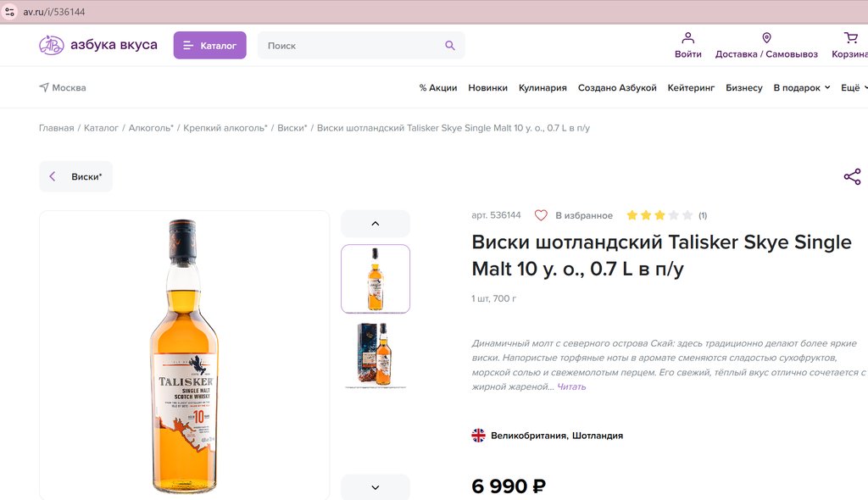Open the Каталог menu button
This screenshot has width=868, height=500.
coord(210,46)
